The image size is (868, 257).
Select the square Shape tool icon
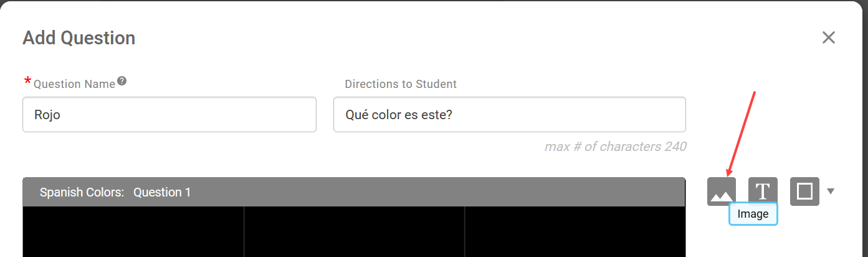point(804,192)
